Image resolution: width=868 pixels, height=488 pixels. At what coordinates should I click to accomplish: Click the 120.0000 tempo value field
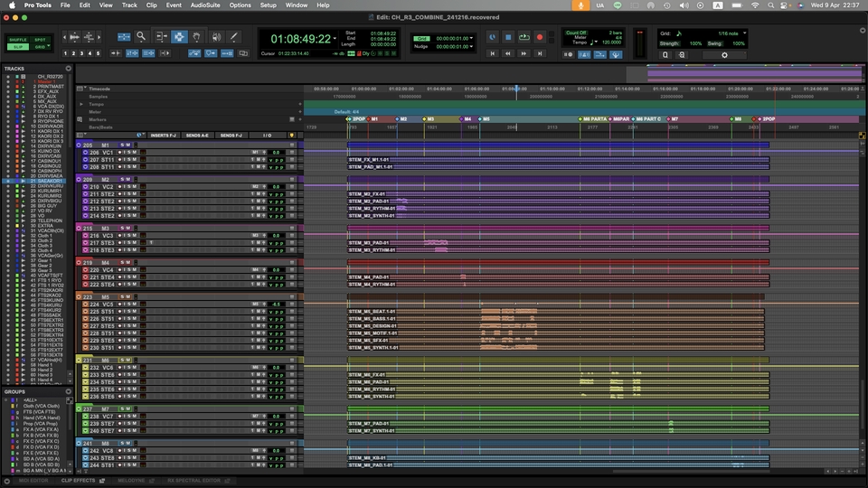(611, 42)
